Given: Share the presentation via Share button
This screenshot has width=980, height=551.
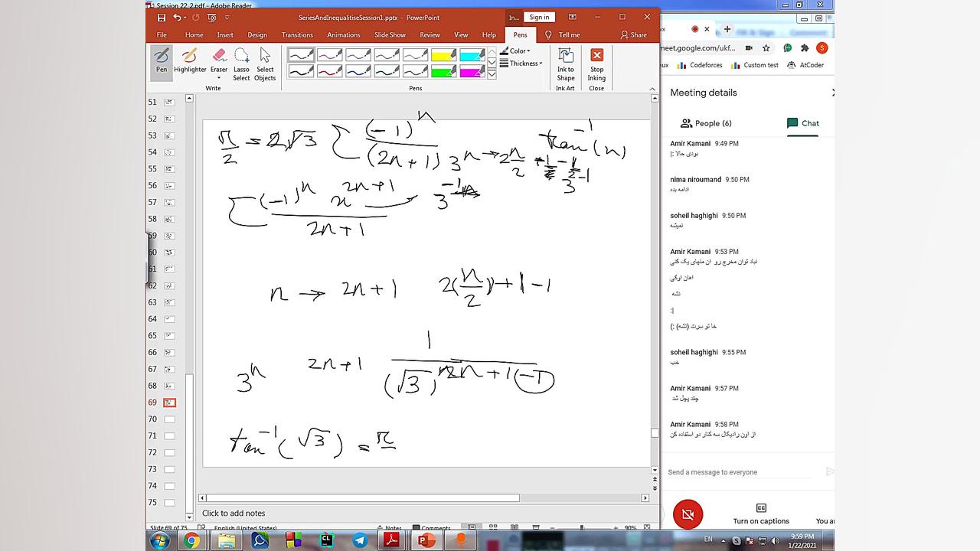Looking at the screenshot, I should tap(634, 34).
